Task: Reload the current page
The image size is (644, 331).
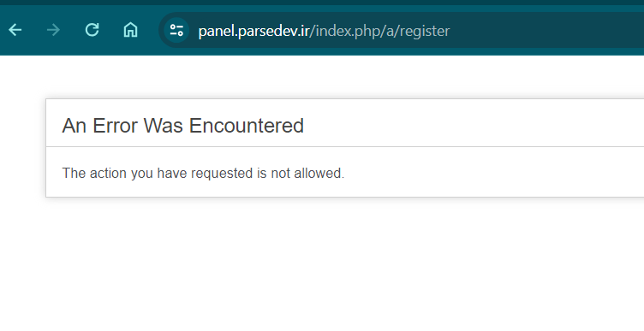Action: (x=92, y=30)
